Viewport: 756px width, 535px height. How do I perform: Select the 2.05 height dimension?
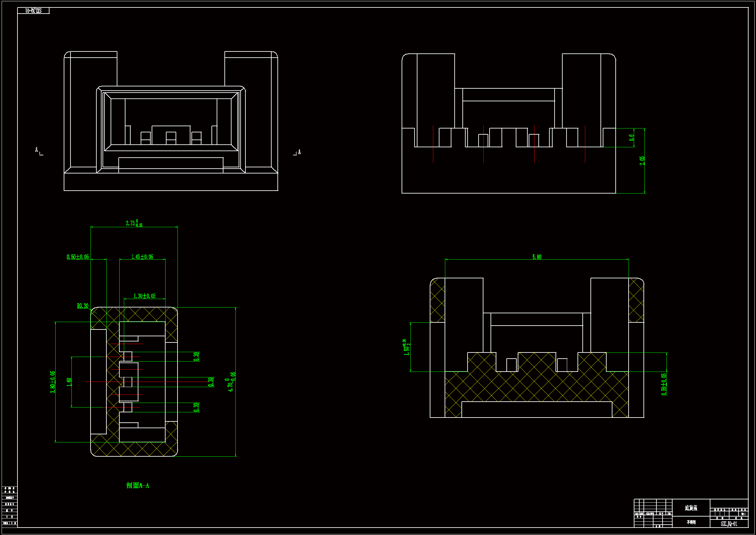click(642, 161)
